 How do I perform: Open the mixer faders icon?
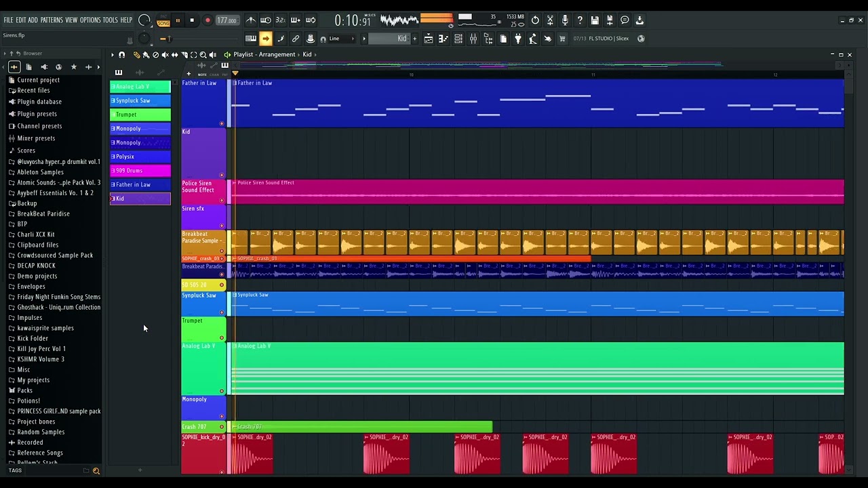[x=473, y=39]
